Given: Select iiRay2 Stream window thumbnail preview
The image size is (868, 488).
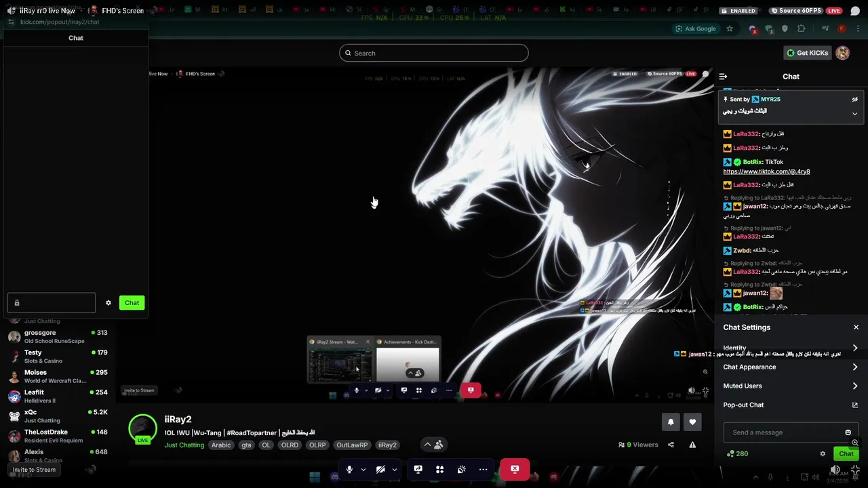Looking at the screenshot, I should 340,360.
